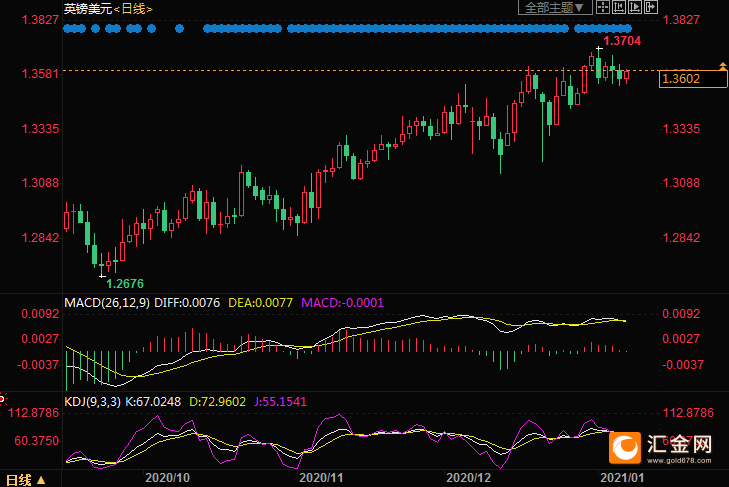The height and width of the screenshot is (487, 729).
Task: Click the D:72.9602 value
Action: click(218, 402)
